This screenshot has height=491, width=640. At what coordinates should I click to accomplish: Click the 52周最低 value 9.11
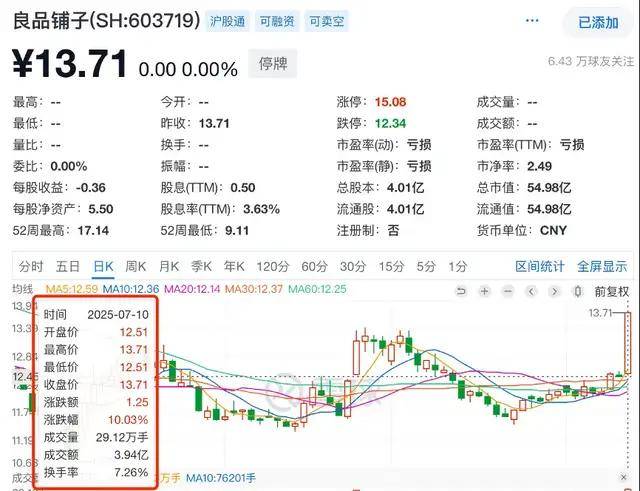[237, 231]
